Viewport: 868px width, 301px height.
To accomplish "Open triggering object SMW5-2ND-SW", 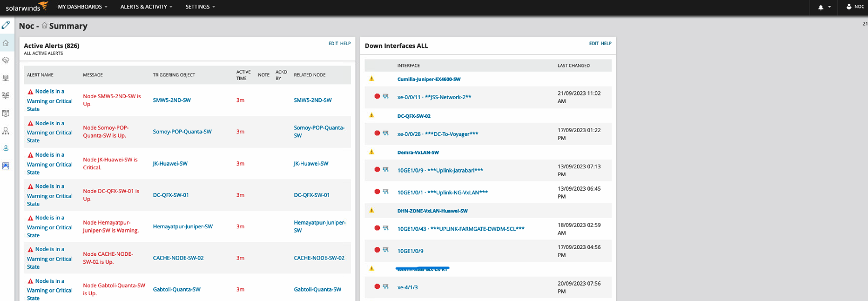I will coord(172,100).
